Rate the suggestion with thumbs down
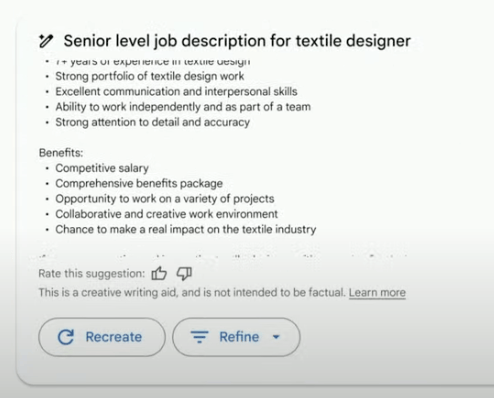494x398 pixels. pyautogui.click(x=184, y=274)
